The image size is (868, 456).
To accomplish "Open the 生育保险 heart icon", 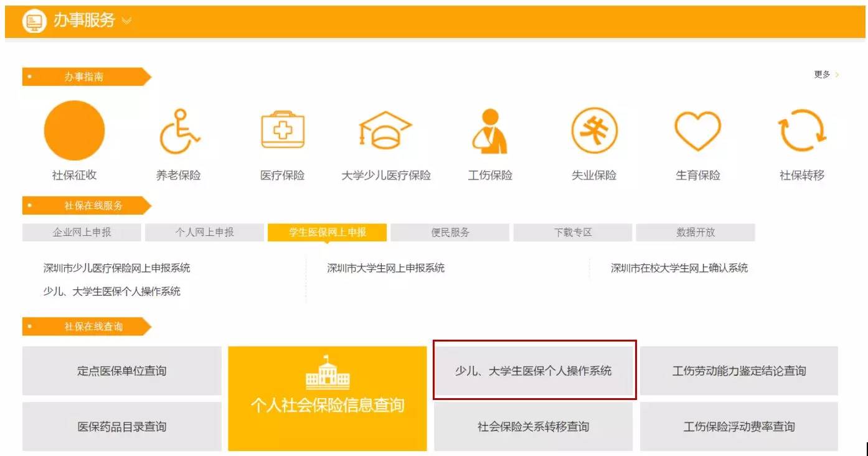I will pyautogui.click(x=698, y=131).
